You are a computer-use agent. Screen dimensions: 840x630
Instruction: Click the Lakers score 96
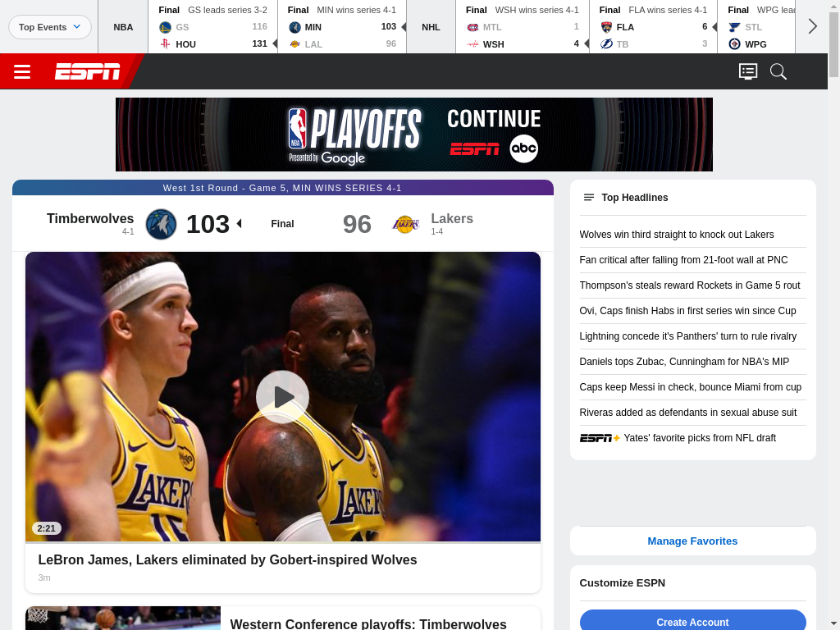click(357, 224)
